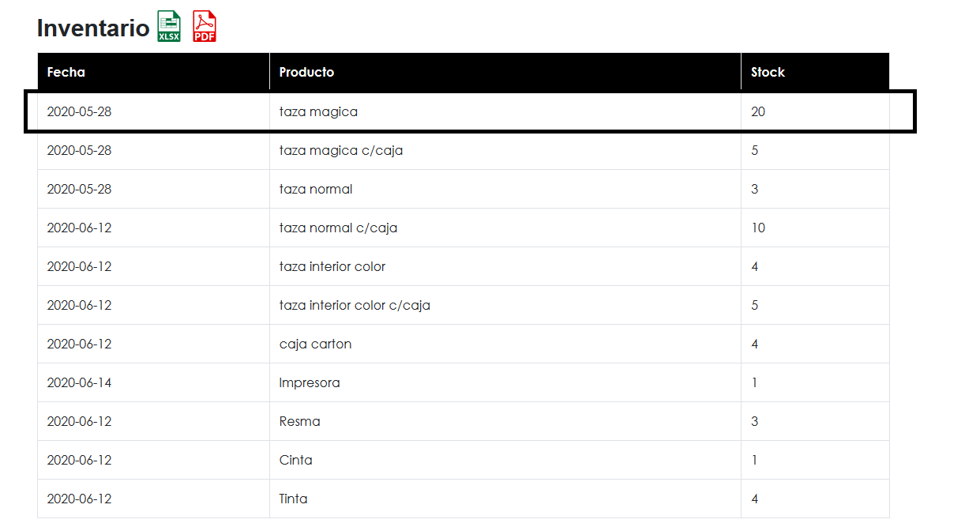Select the taza normal c/caja product cell
Image resolution: width=980 pixels, height=527 pixels.
(505, 228)
